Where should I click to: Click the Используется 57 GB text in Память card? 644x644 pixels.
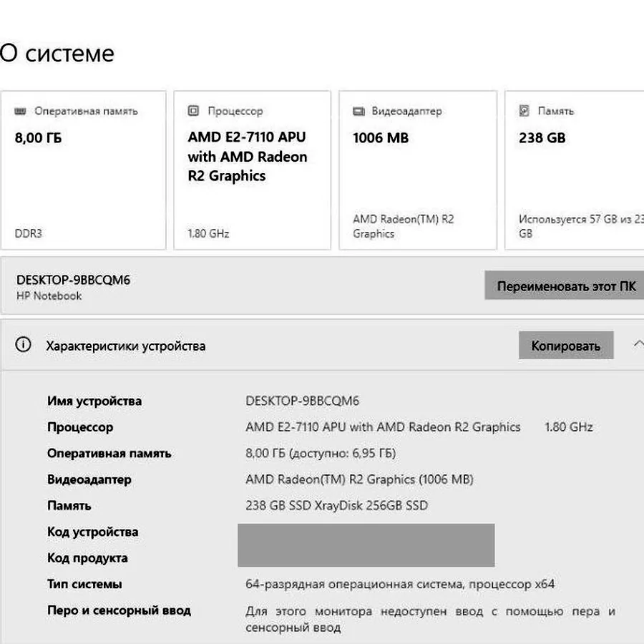pos(581,226)
